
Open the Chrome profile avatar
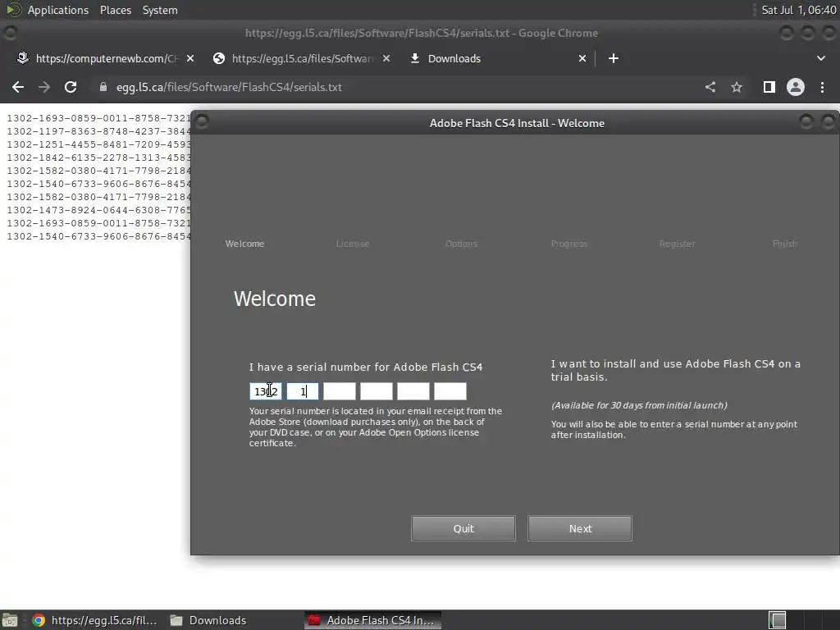coord(796,87)
